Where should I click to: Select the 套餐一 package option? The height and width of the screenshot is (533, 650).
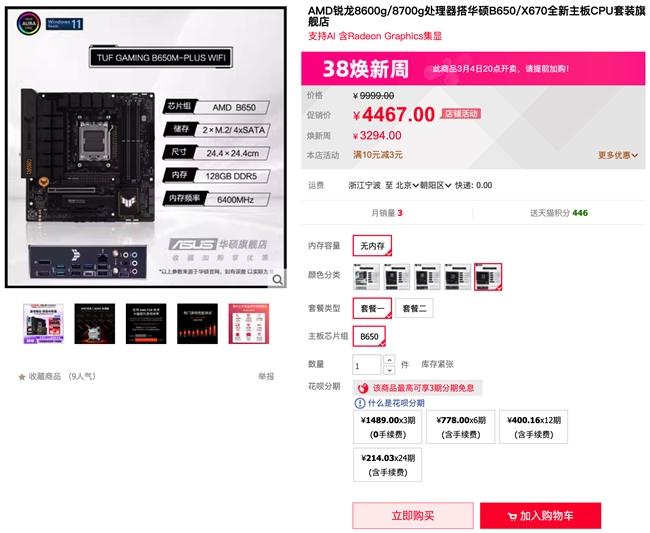[x=372, y=308]
